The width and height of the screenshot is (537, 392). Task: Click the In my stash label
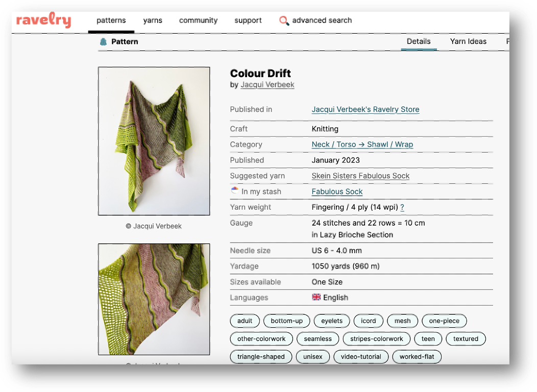(x=261, y=192)
